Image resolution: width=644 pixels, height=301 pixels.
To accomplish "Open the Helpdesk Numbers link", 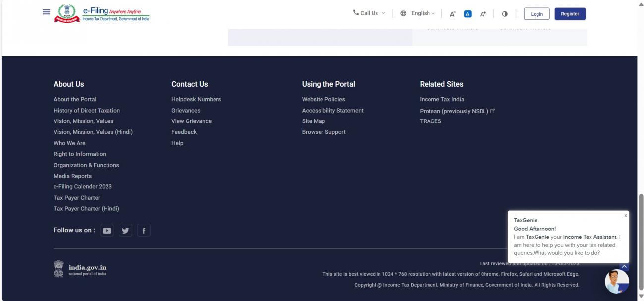I will 196,99.
